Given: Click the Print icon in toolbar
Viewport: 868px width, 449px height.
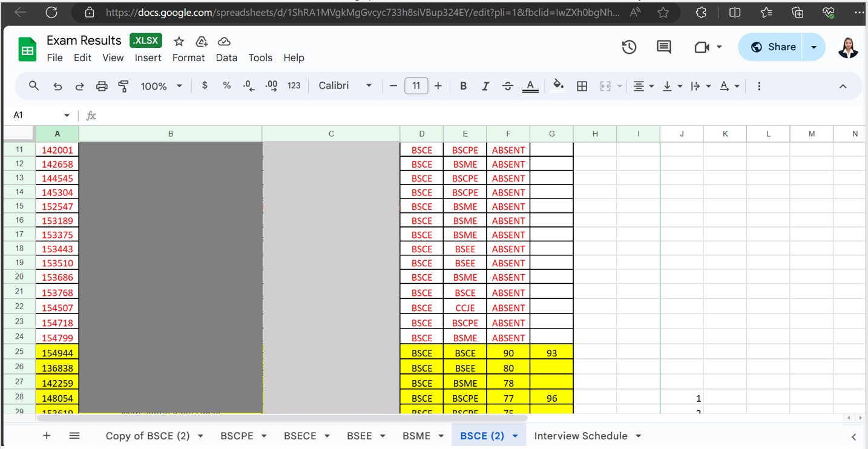Looking at the screenshot, I should point(102,87).
